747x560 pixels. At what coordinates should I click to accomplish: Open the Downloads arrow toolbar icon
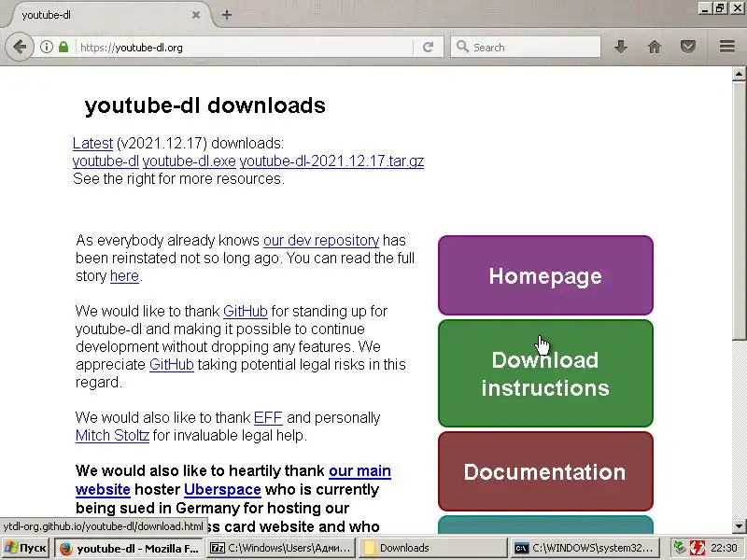pyautogui.click(x=621, y=48)
